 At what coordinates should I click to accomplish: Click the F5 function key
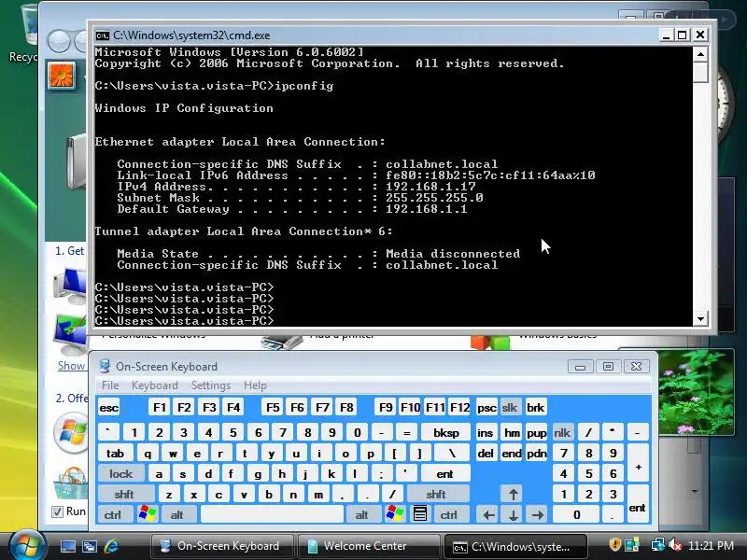273,408
